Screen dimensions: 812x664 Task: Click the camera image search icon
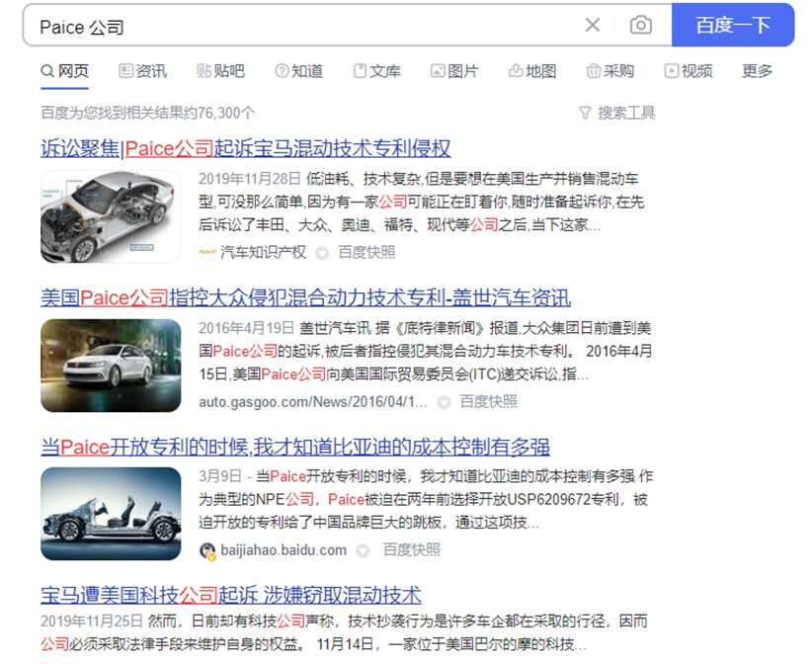641,26
